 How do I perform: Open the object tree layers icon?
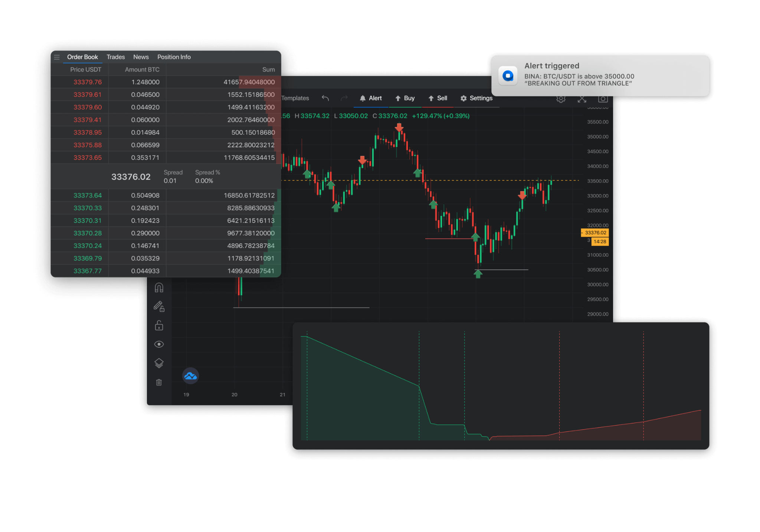[x=159, y=363]
